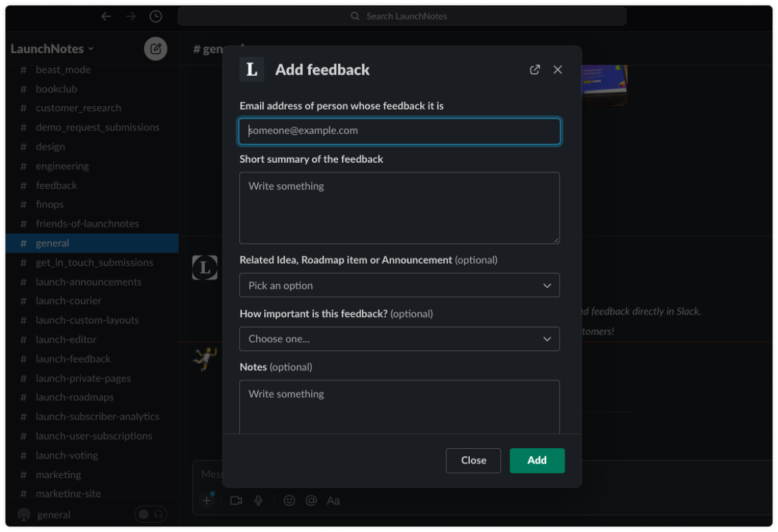The image size is (778, 532).
Task: Open the emoji picker smiley icon
Action: (289, 501)
